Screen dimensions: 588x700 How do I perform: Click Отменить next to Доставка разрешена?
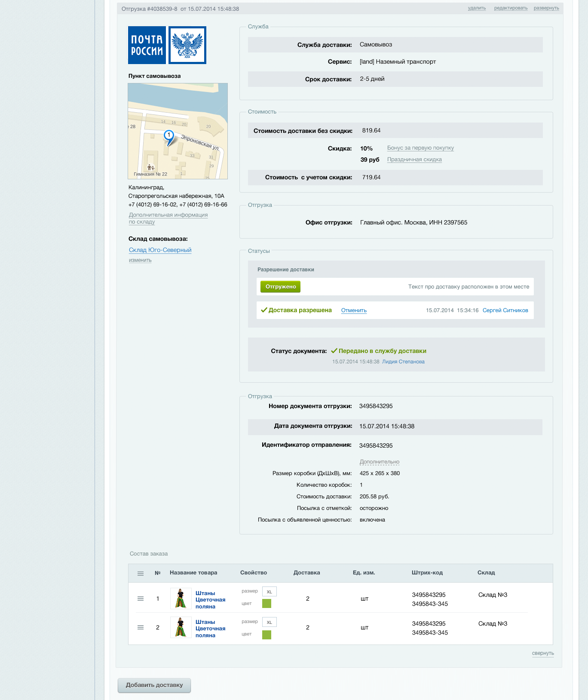pos(354,310)
